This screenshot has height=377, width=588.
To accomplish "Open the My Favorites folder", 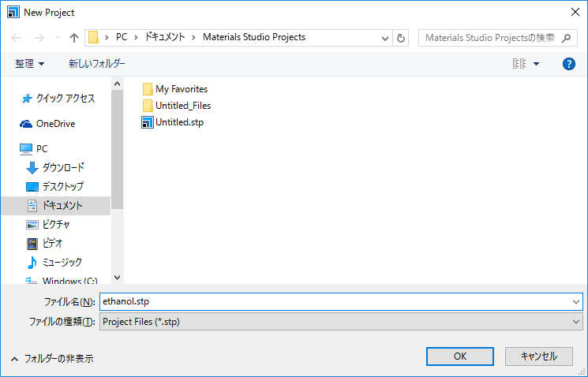I will tap(181, 89).
